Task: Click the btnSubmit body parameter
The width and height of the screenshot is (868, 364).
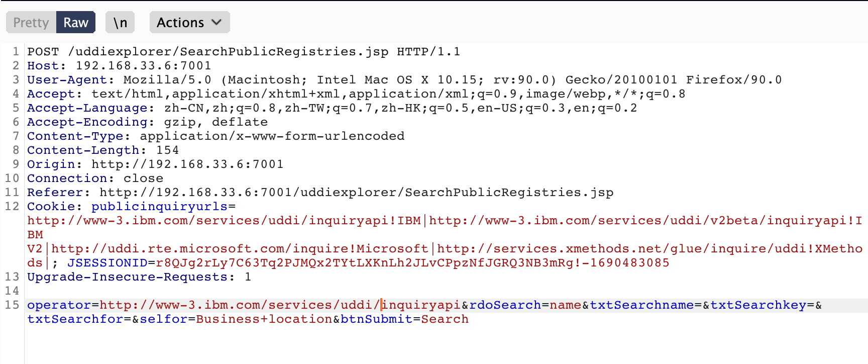Action: tap(376, 319)
